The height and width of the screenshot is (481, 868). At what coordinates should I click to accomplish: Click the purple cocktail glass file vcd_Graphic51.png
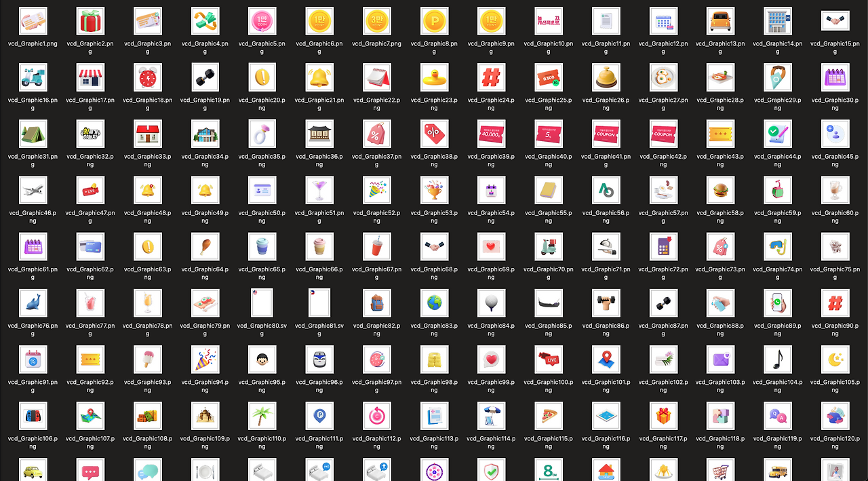(319, 190)
